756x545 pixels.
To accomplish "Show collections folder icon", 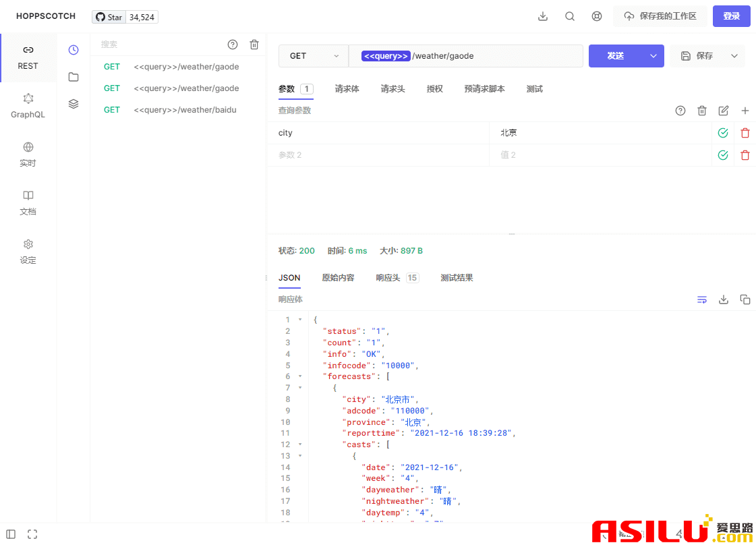I will [74, 77].
